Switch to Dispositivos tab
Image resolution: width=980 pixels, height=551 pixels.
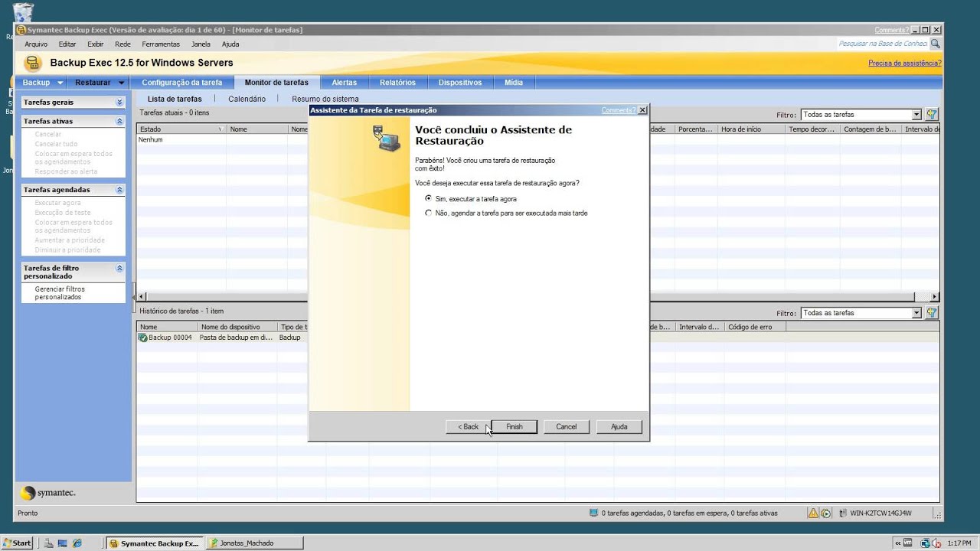460,82
